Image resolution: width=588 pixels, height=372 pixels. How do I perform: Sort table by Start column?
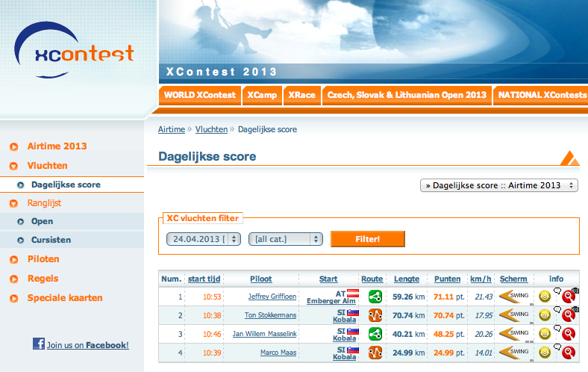click(328, 279)
